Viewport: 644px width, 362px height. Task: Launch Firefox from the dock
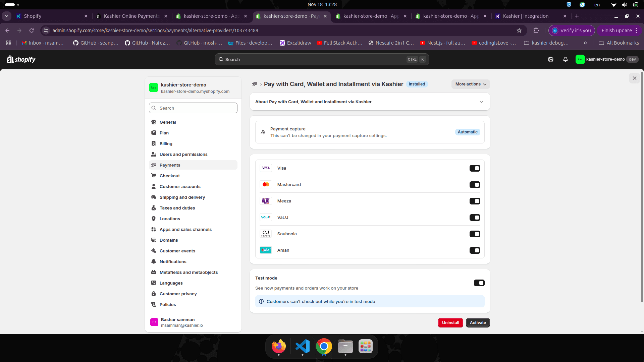(279, 346)
